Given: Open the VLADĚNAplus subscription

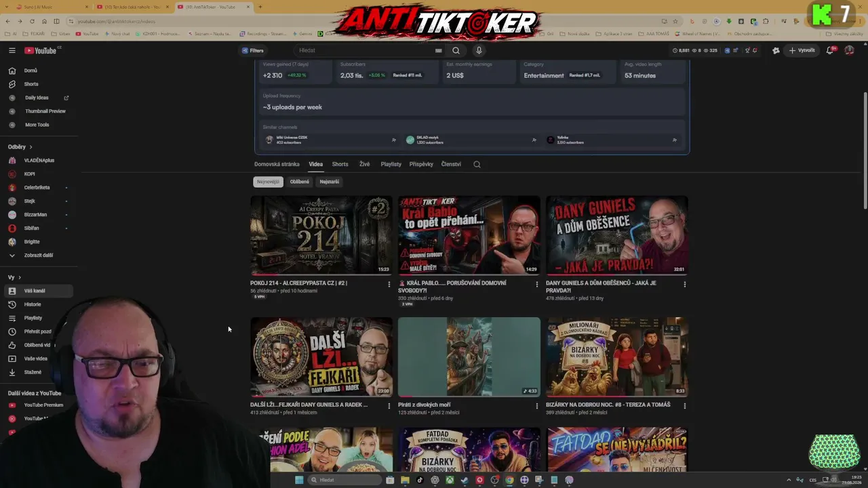Looking at the screenshot, I should coord(37,161).
